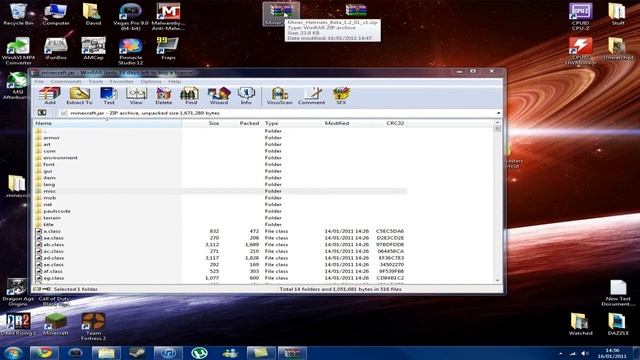
Task: Click the drive icon in the WinRAR status bar
Action: coord(38,289)
